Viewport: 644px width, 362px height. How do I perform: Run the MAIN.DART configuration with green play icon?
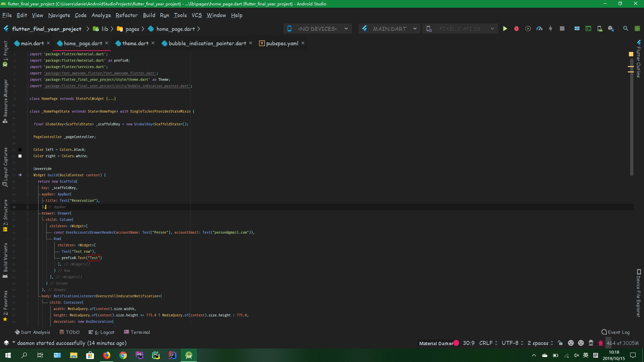coord(505,28)
